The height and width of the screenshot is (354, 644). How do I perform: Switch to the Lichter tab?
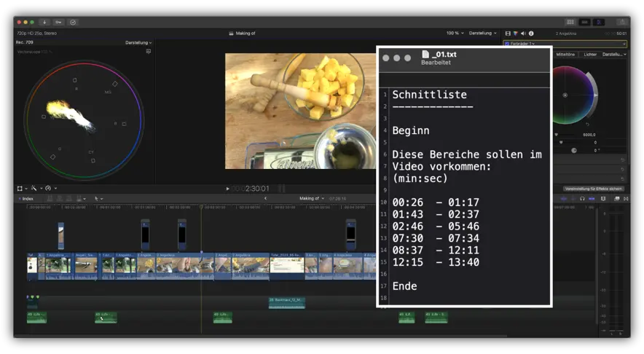[x=590, y=54]
